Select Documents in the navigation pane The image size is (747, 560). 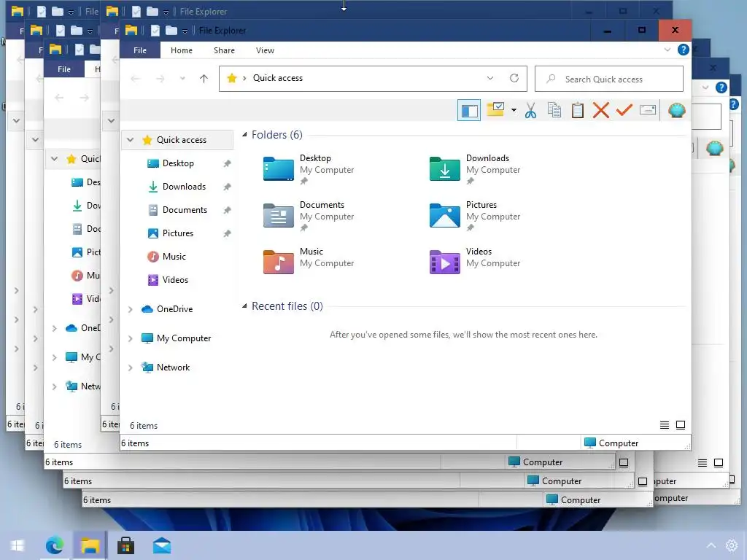(185, 210)
